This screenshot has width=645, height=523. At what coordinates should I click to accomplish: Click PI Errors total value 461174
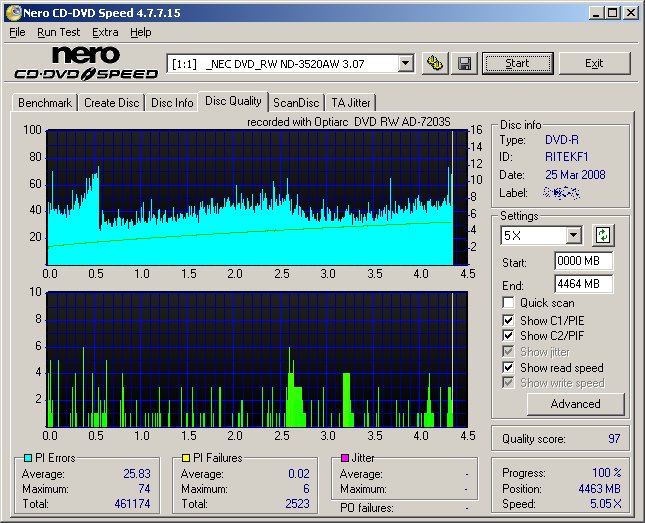pyautogui.click(x=132, y=504)
